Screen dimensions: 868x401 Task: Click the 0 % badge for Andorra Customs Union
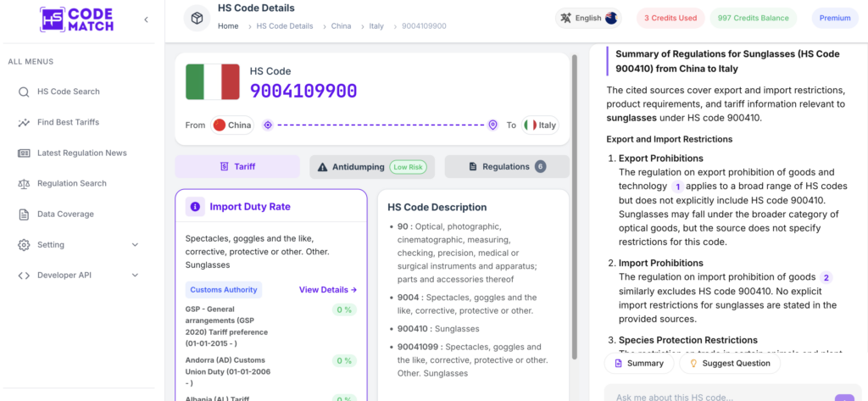pos(344,361)
